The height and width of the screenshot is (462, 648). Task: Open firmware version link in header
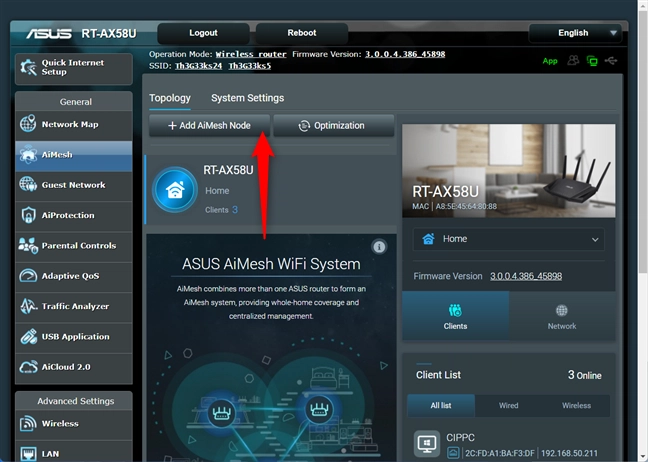coord(405,54)
